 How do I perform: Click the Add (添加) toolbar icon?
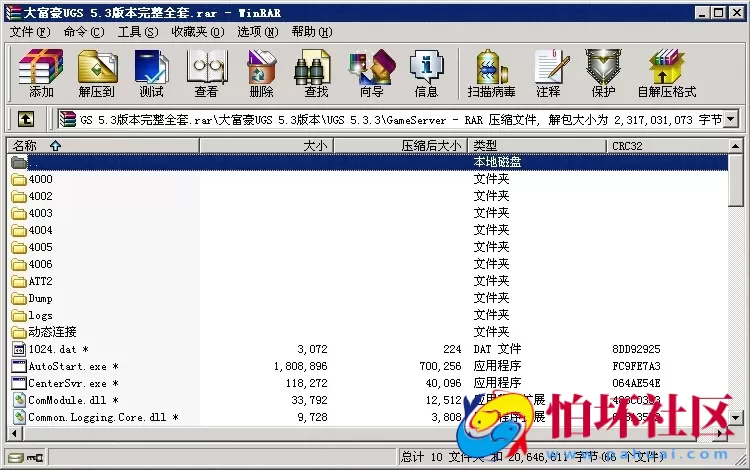[41, 73]
